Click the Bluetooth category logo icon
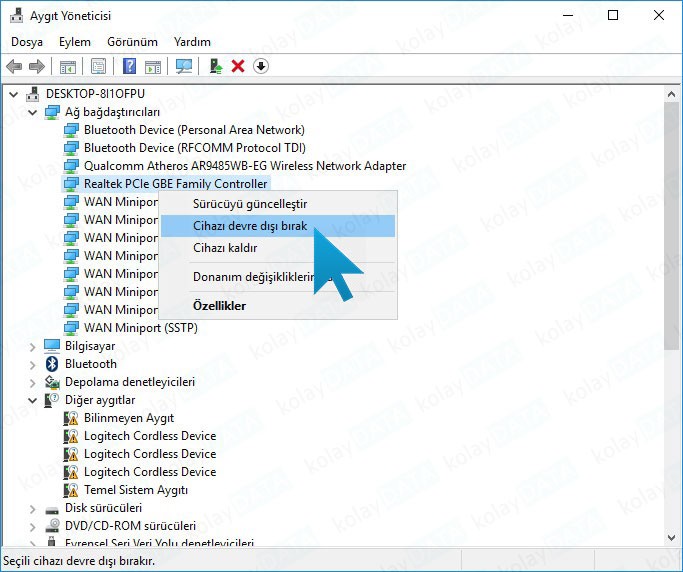This screenshot has height=572, width=683. pos(52,364)
